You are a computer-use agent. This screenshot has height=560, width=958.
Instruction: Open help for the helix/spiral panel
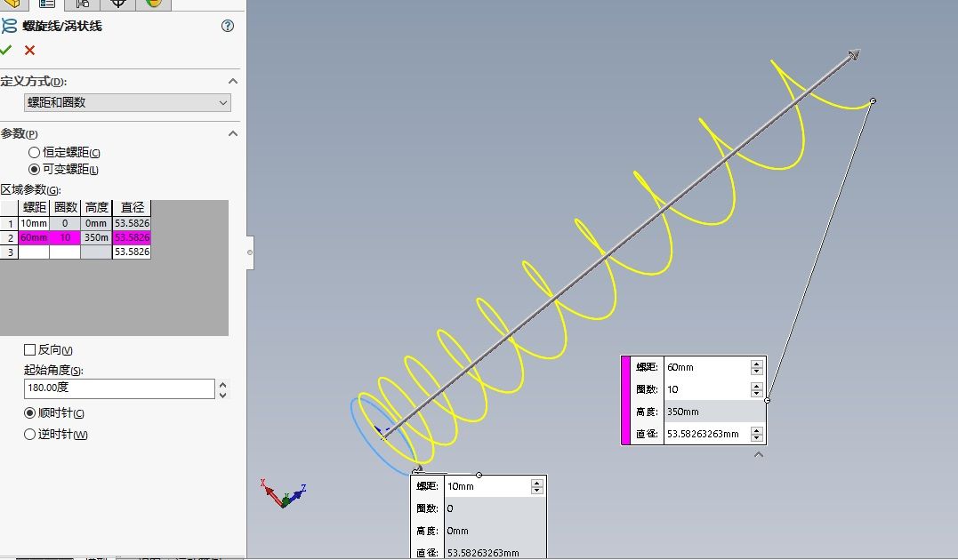click(x=227, y=26)
